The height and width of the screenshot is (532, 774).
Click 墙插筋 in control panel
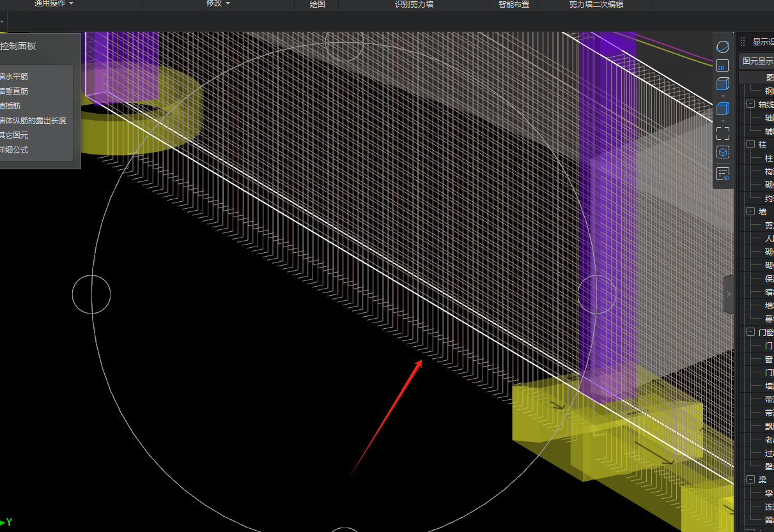pos(10,106)
